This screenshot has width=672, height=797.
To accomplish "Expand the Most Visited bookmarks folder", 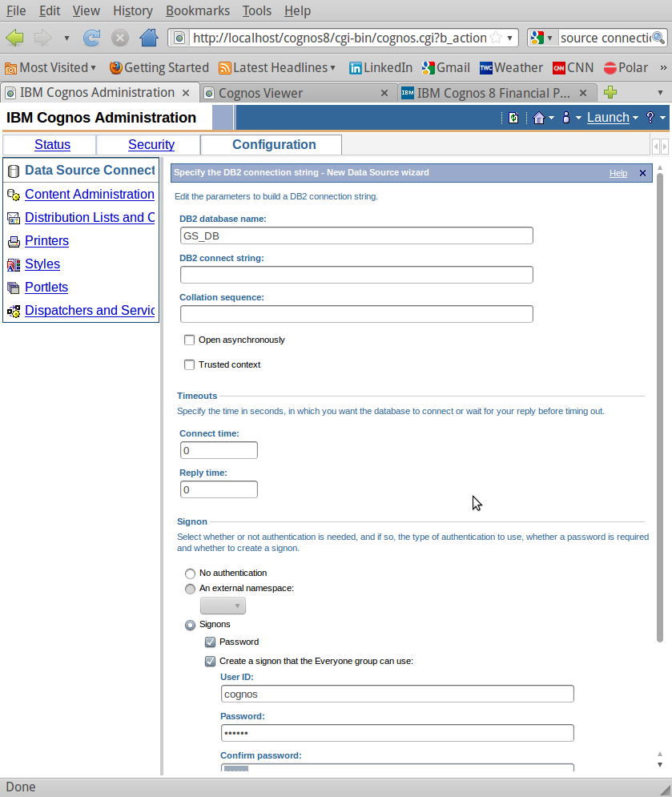I will tap(50, 67).
